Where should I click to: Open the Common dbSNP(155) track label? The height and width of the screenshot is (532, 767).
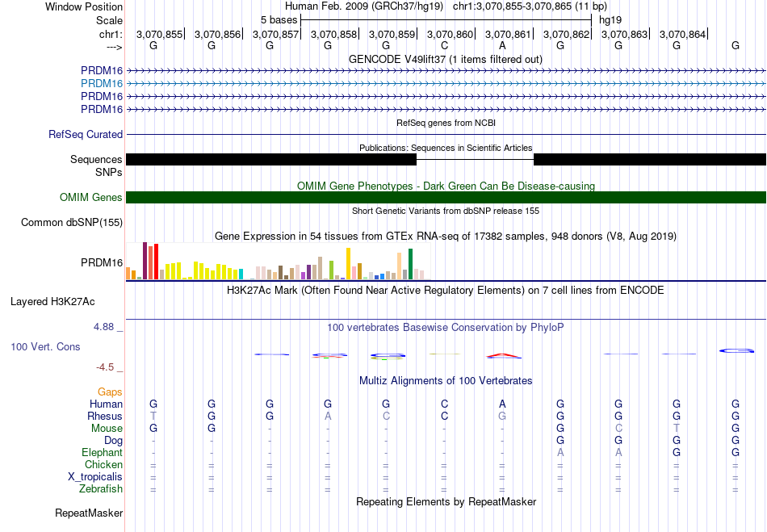click(71, 223)
